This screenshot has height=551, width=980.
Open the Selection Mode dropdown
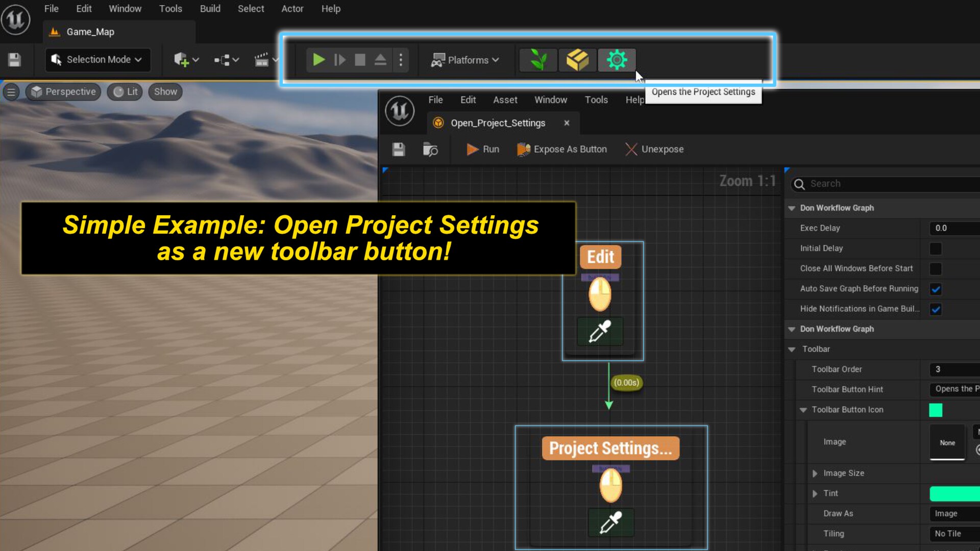[97, 60]
